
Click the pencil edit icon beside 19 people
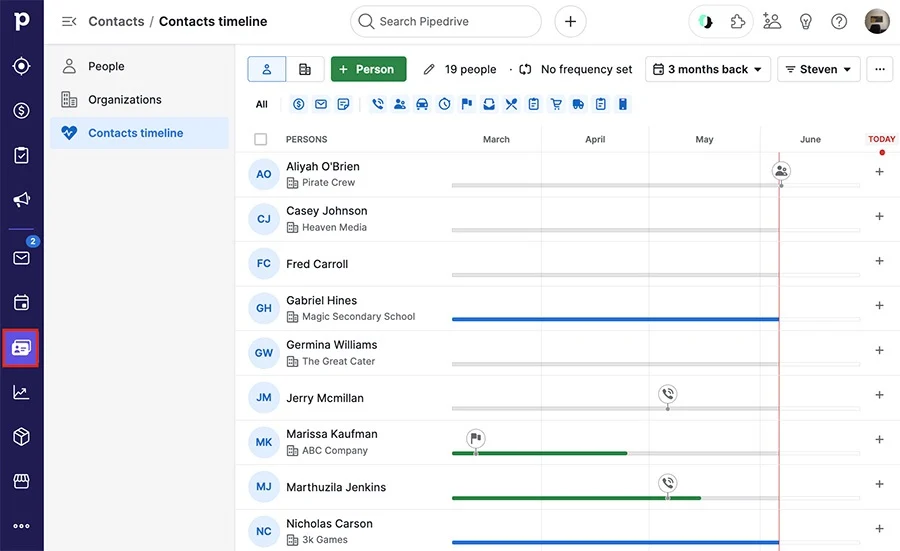[x=429, y=69]
